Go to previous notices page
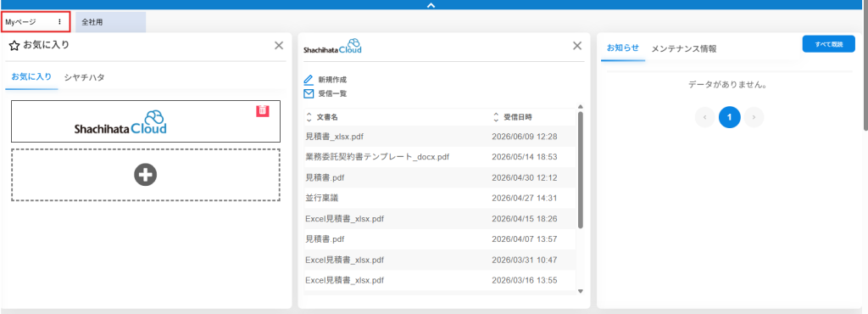 tap(704, 117)
